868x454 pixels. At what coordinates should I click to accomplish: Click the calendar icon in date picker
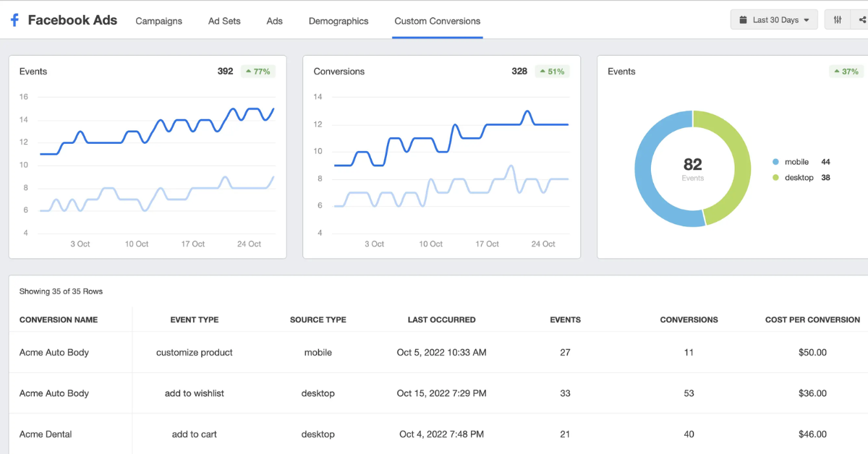coord(742,20)
